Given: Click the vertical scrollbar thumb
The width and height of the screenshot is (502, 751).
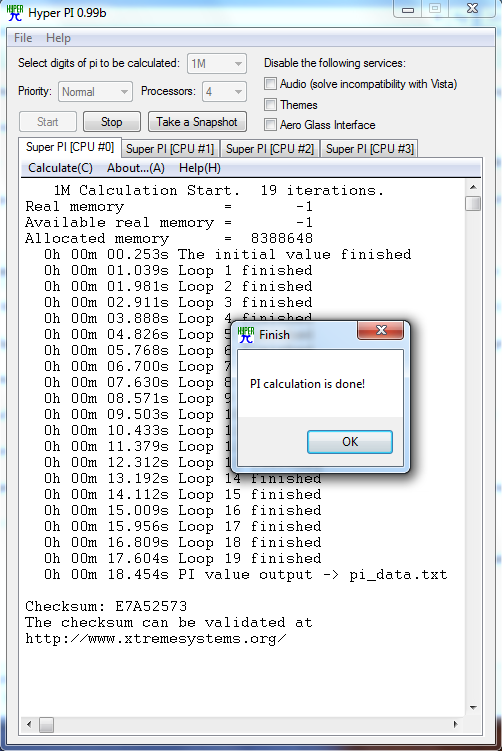Looking at the screenshot, I should point(473,203).
